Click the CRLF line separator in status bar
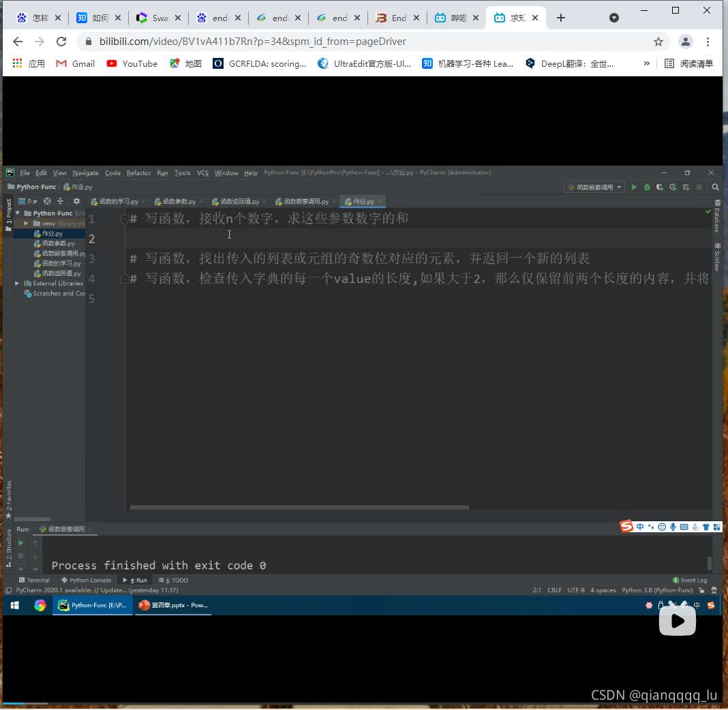This screenshot has height=710, width=728. [554, 590]
